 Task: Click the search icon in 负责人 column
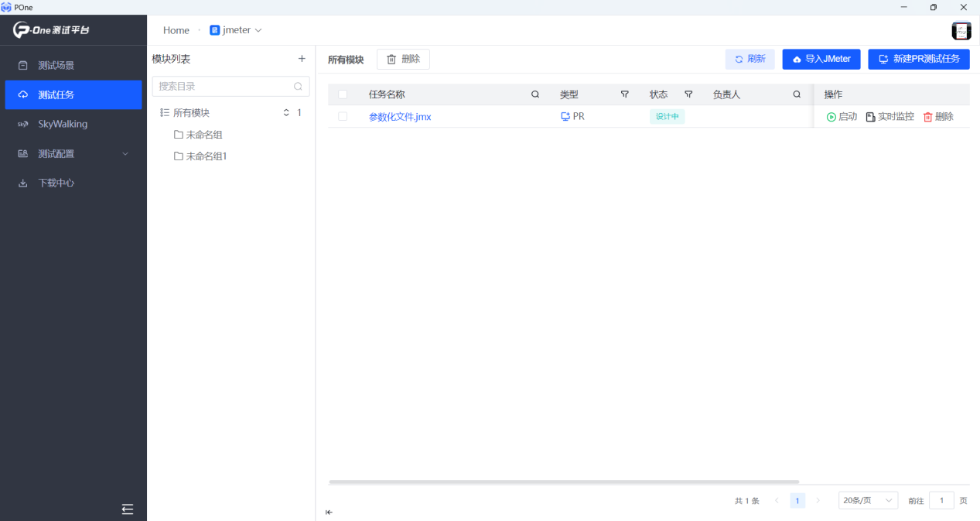797,94
